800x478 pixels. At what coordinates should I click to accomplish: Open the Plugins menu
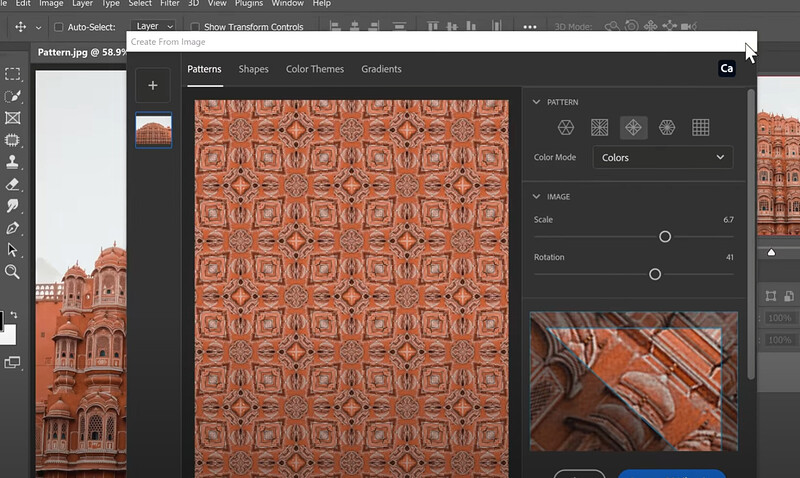[249, 3]
